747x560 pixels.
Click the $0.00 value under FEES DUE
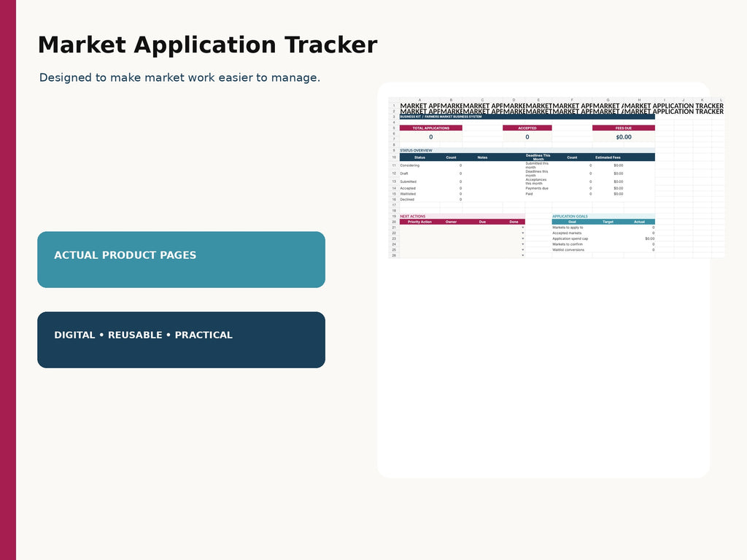tap(623, 137)
